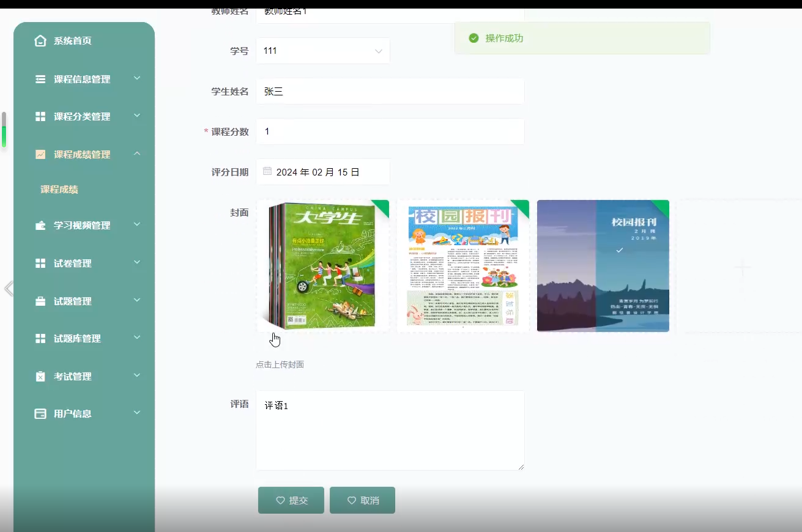The image size is (802, 532).
Task: Click the 课程分数 input field
Action: pyautogui.click(x=390, y=131)
